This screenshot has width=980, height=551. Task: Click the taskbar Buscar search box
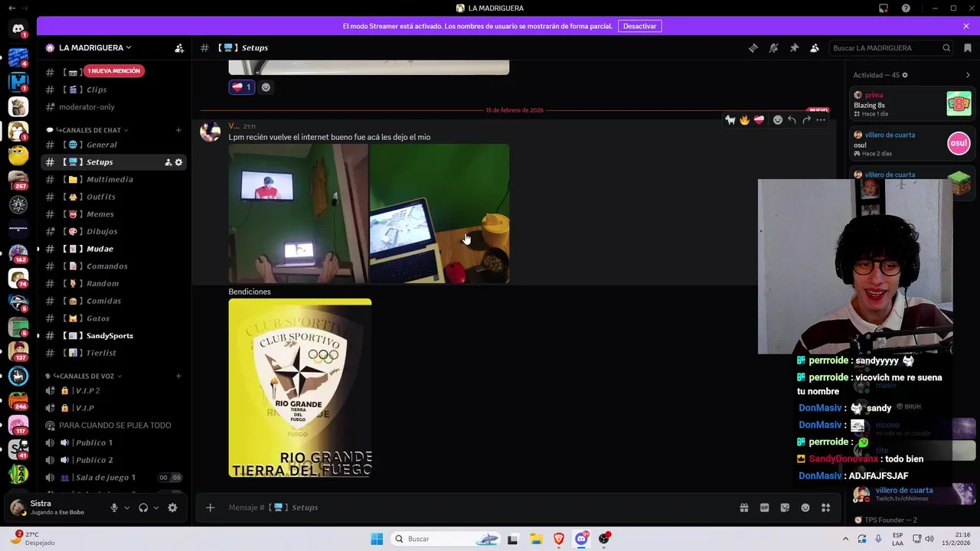[447, 539]
